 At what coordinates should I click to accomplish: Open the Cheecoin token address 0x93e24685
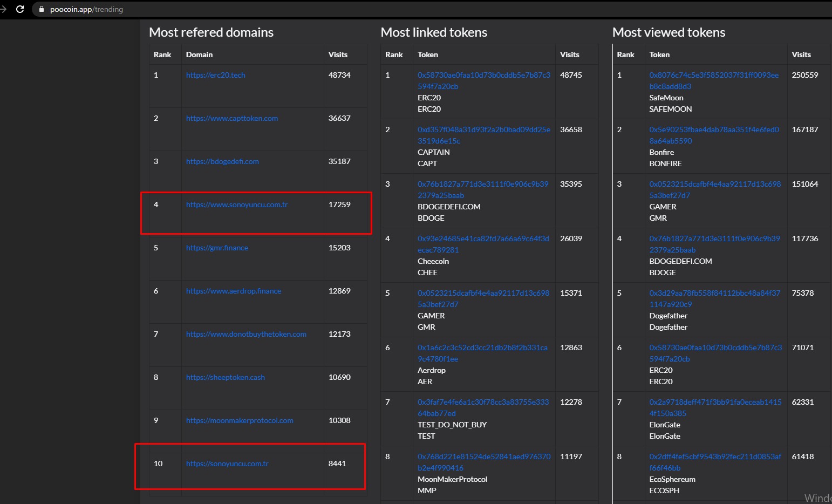pyautogui.click(x=483, y=244)
